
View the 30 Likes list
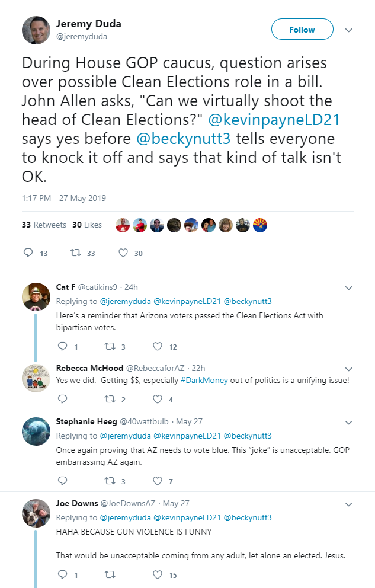87,225
